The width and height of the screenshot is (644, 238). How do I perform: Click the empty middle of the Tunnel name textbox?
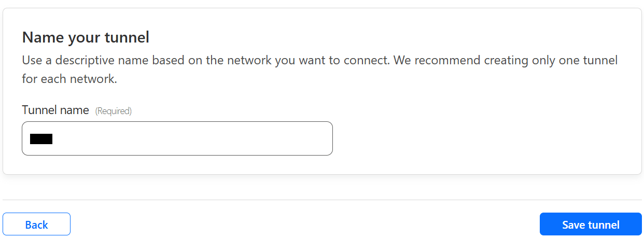[187, 138]
